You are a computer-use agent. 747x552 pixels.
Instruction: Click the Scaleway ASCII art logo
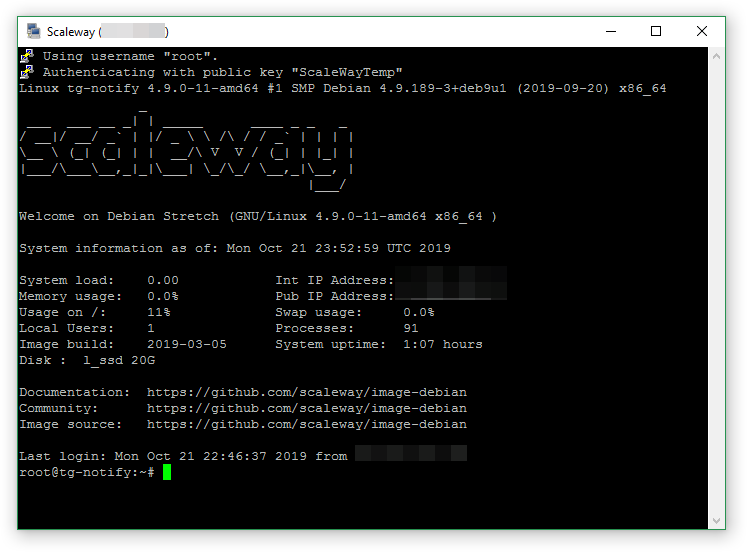(186, 150)
